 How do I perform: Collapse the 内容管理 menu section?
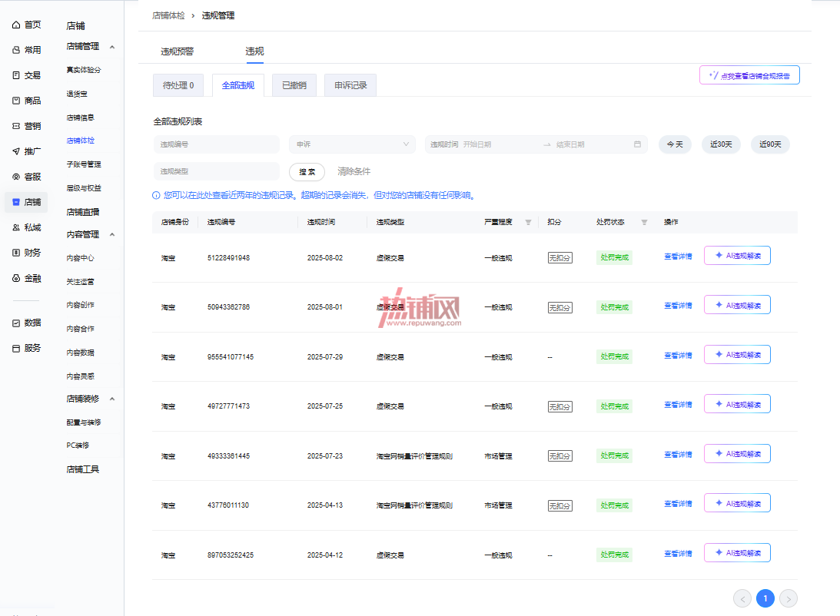[112, 235]
